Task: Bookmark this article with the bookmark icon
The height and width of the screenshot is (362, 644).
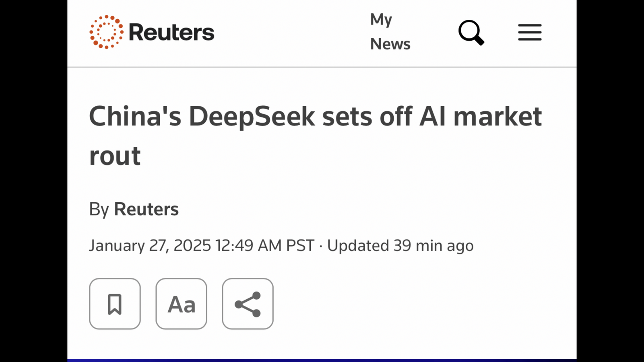Action: tap(115, 304)
